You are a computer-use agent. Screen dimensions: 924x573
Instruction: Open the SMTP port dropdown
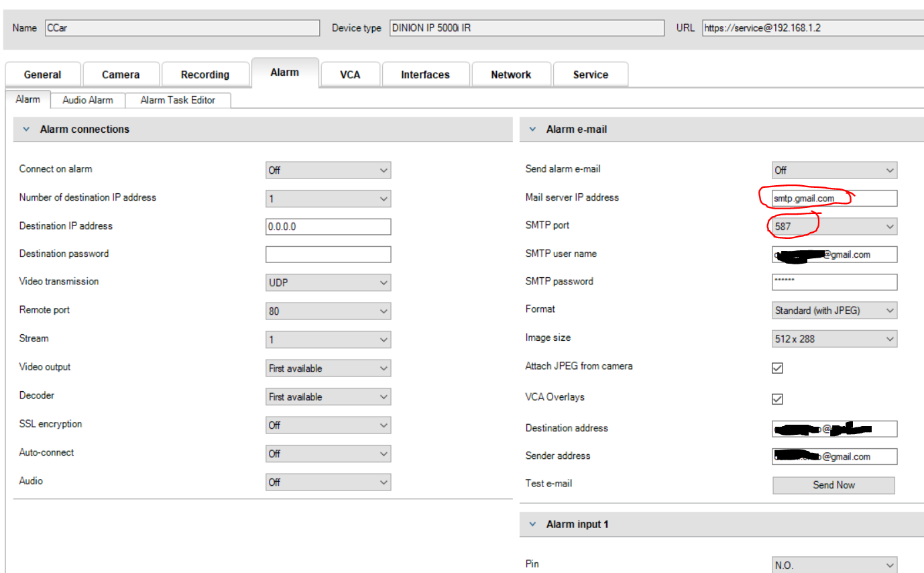(834, 227)
